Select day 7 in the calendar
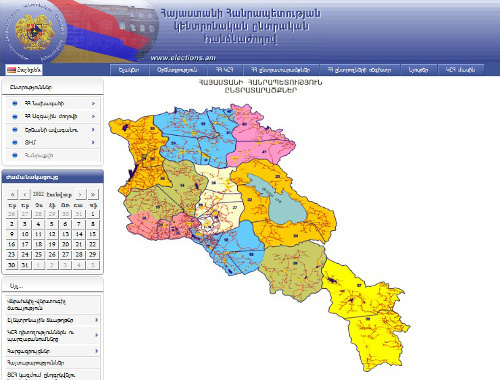Viewport: 500px width, 380px height. pos(79,224)
